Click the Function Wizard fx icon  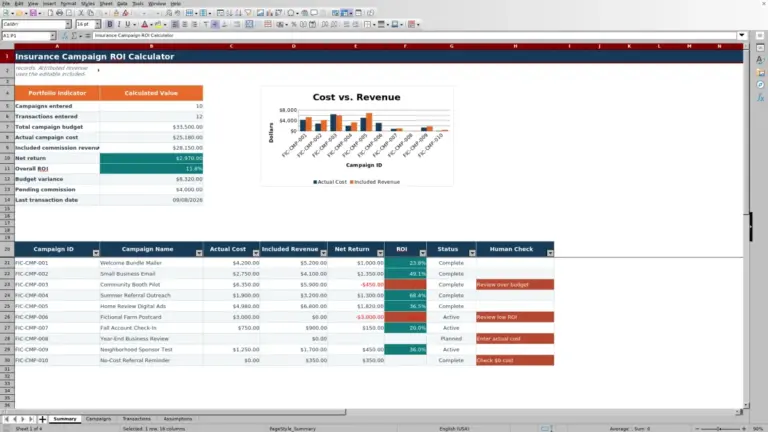tap(65, 36)
